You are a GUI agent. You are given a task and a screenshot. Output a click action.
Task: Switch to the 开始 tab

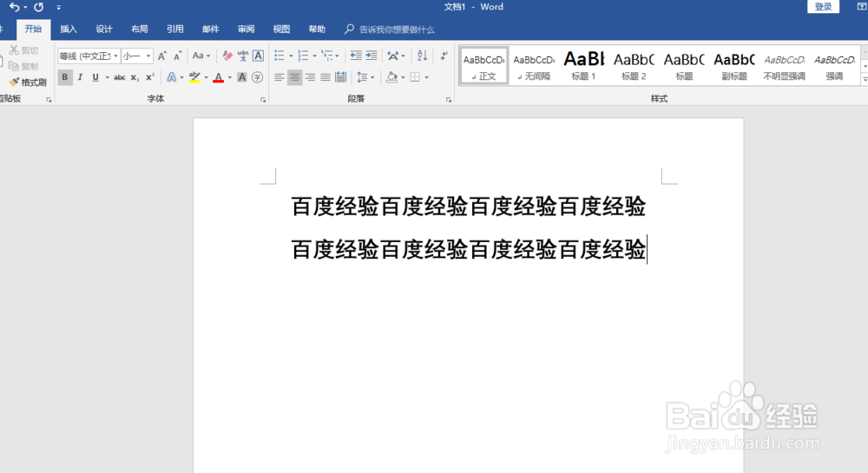pos(33,30)
